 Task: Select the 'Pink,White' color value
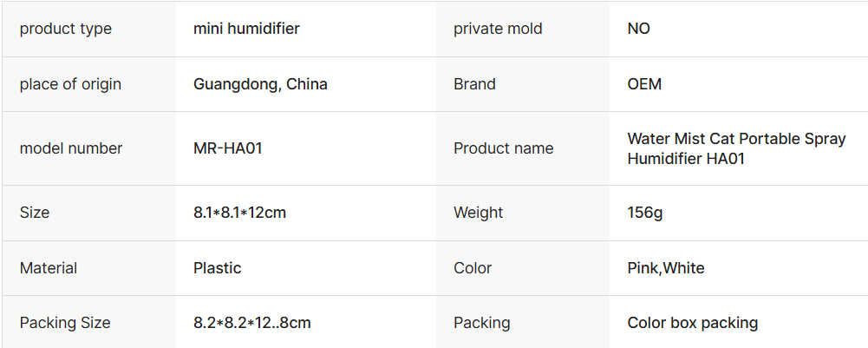[666, 268]
